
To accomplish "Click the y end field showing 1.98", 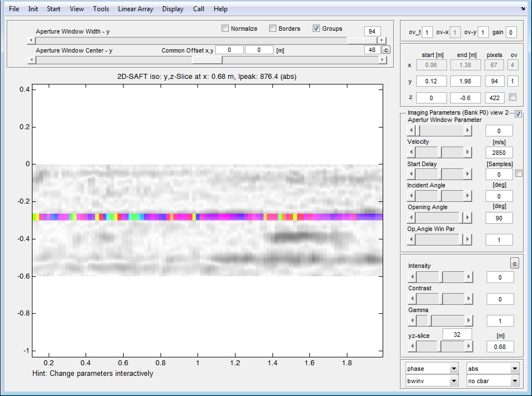I will [465, 81].
